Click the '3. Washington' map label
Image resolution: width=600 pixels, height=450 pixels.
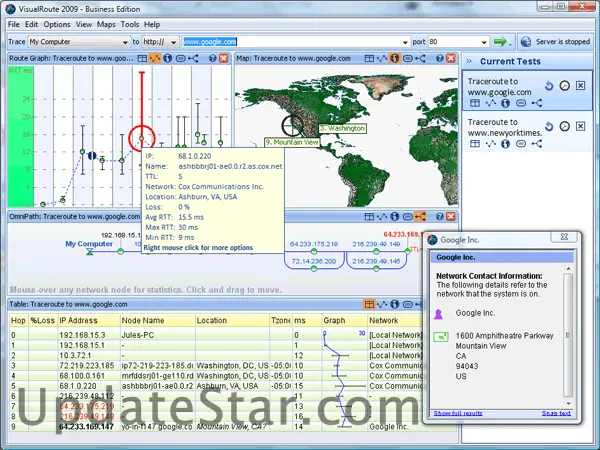(x=342, y=128)
